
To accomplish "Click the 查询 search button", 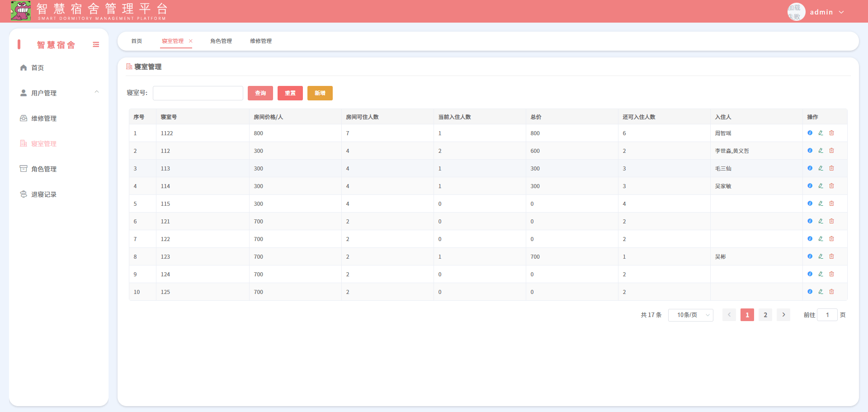I will tap(260, 93).
